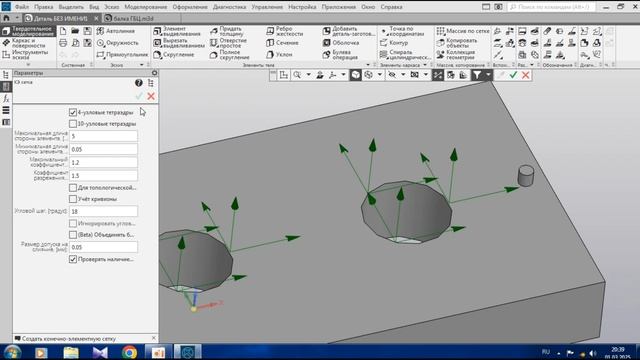Select Копировать объекты tool
640x360 pixels.
457,42
